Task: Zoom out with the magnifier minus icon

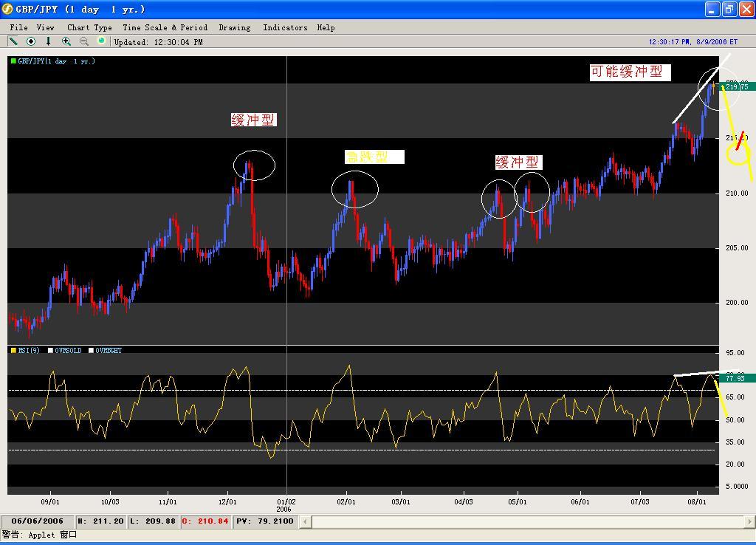Action: tap(84, 41)
